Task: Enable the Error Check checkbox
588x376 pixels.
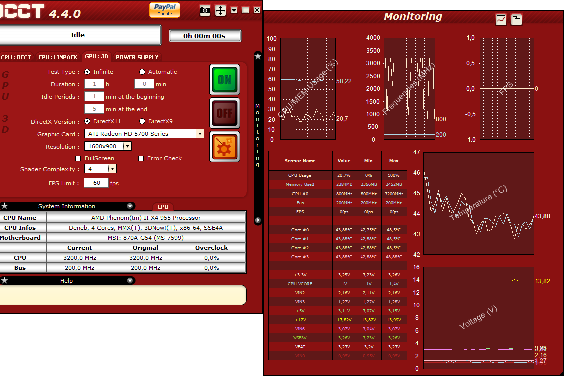Action: click(x=141, y=159)
